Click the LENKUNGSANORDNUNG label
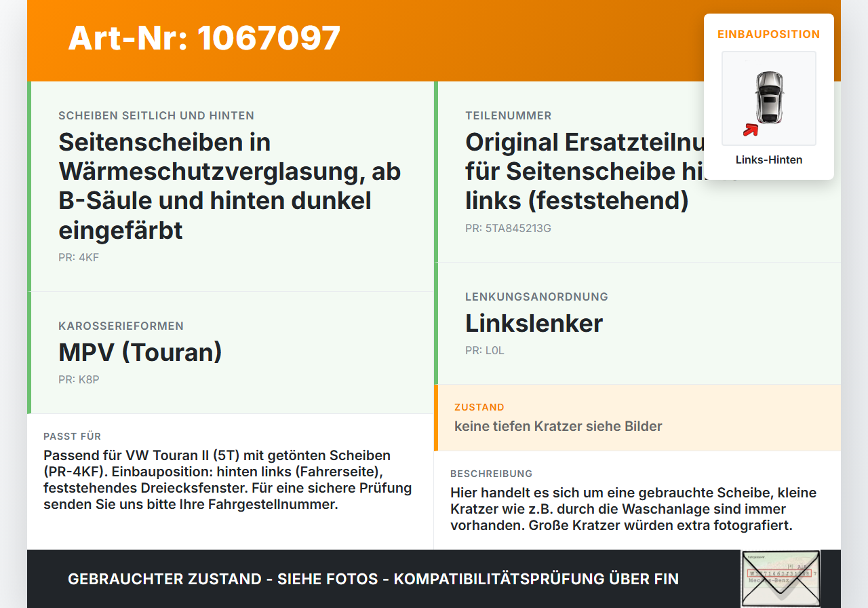The height and width of the screenshot is (608, 868). pyautogui.click(x=536, y=297)
